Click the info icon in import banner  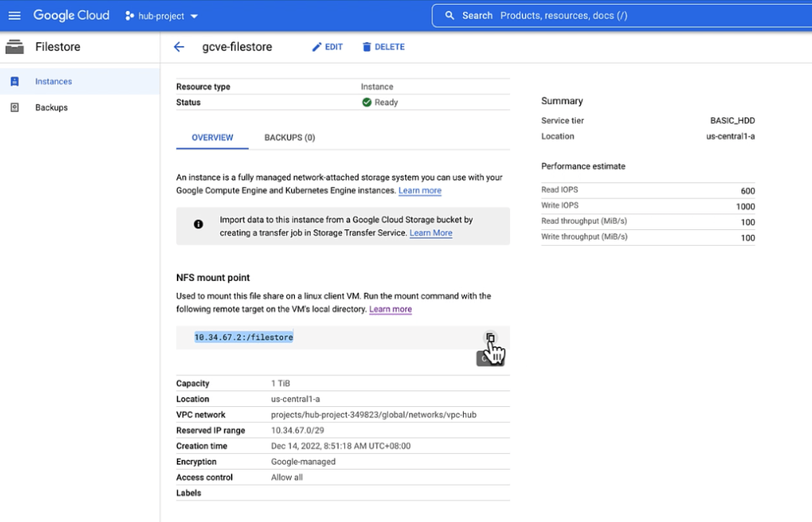pos(198,225)
